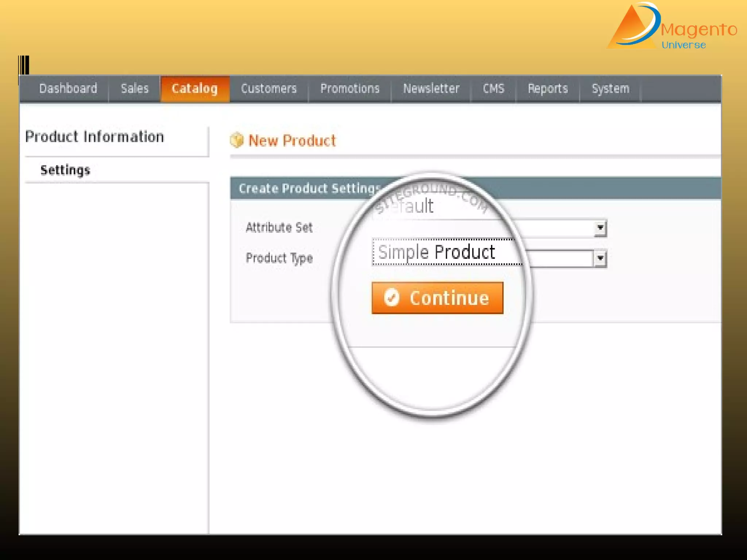This screenshot has height=560, width=747.
Task: Click the Create Product Settings header bar
Action: 310,188
